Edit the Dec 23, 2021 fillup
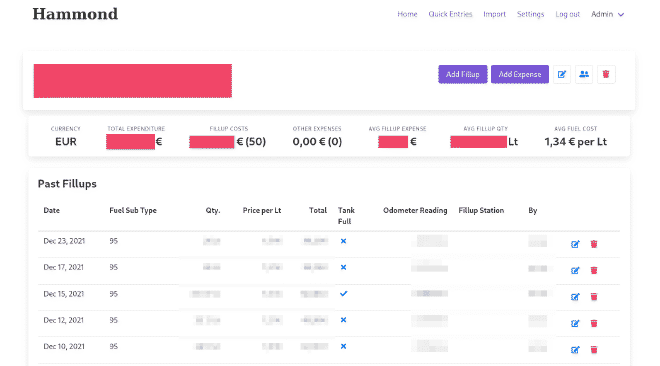This screenshot has width=660, height=366. click(575, 244)
